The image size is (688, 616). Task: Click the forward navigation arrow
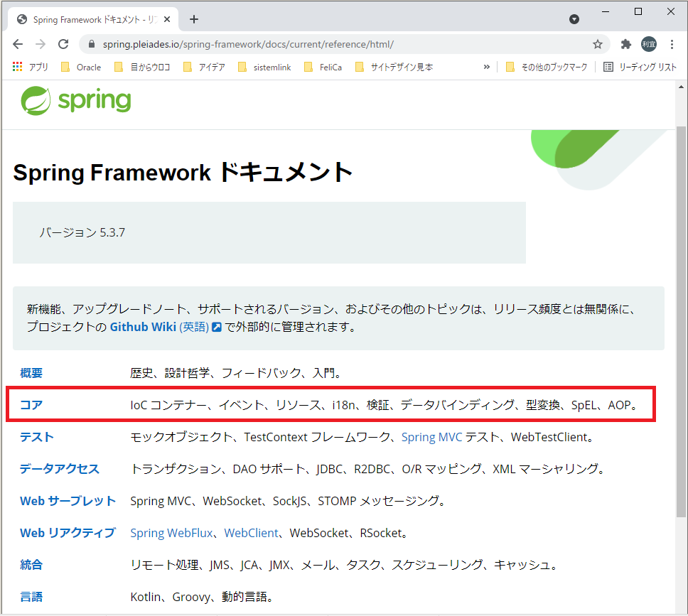coord(41,43)
